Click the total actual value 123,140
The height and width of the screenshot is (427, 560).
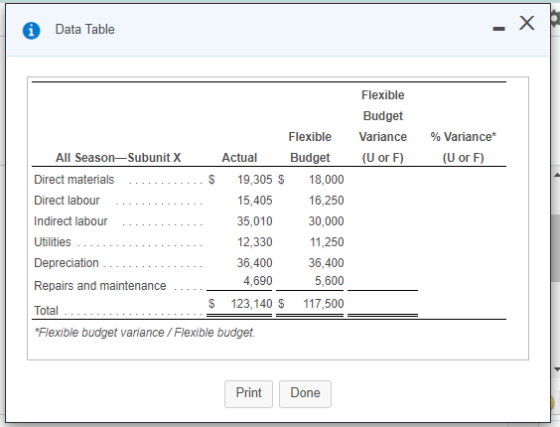click(251, 303)
